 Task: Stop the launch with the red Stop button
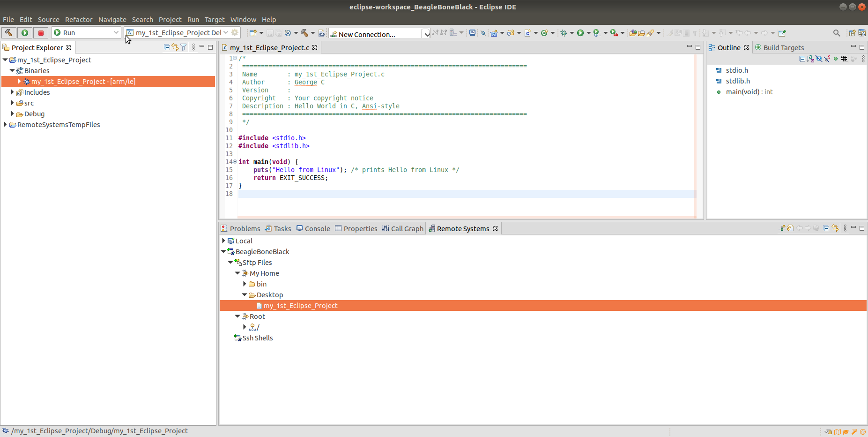click(41, 33)
